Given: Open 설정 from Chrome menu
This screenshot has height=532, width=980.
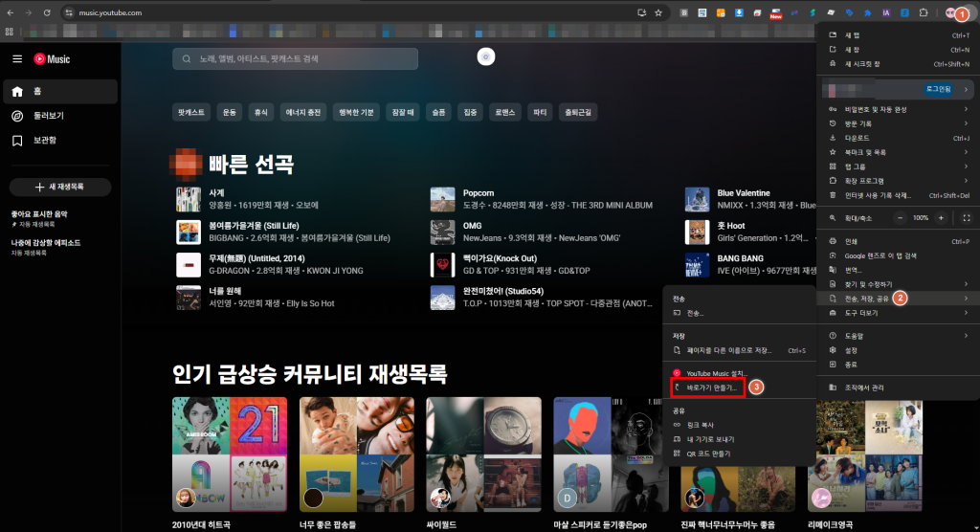Looking at the screenshot, I should pos(898,351).
